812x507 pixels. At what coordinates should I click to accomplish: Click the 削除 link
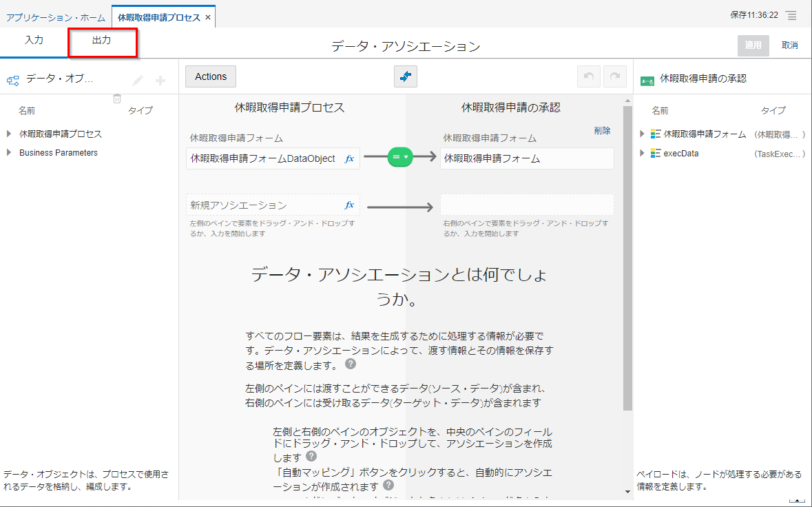(x=602, y=130)
